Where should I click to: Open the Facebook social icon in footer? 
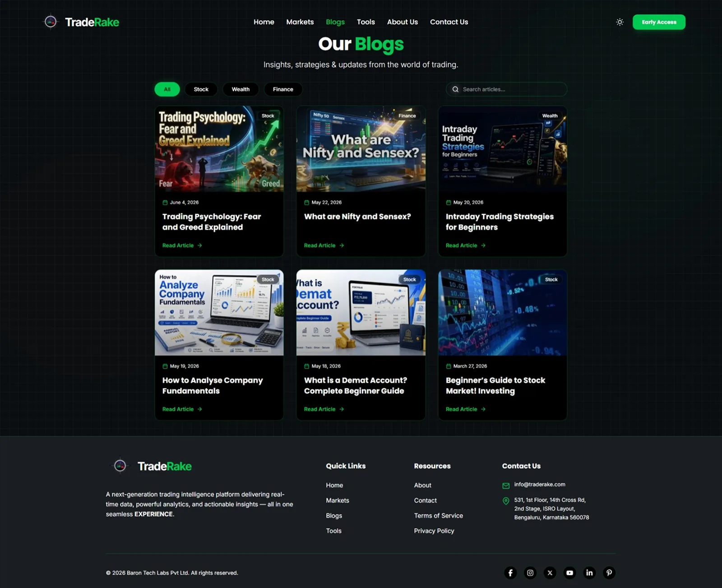[510, 573]
